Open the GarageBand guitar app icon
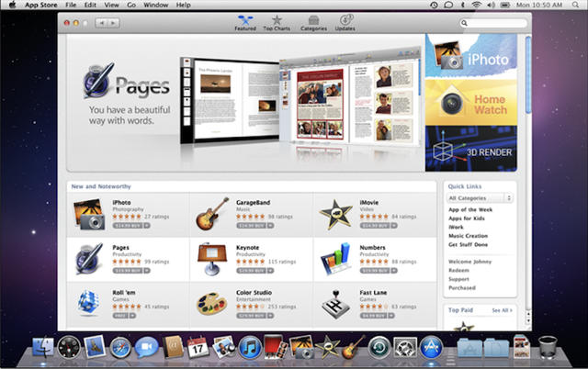This screenshot has width=588, height=369. 212,213
